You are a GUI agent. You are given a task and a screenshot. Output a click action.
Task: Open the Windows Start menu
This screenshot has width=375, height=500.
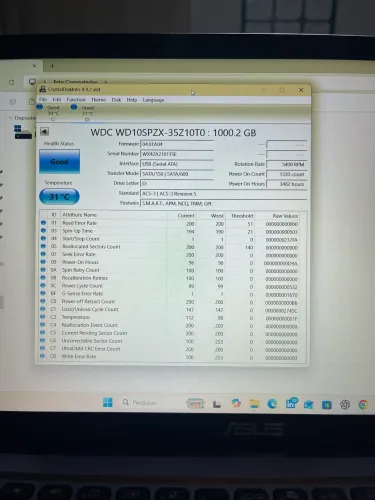pyautogui.click(x=108, y=402)
